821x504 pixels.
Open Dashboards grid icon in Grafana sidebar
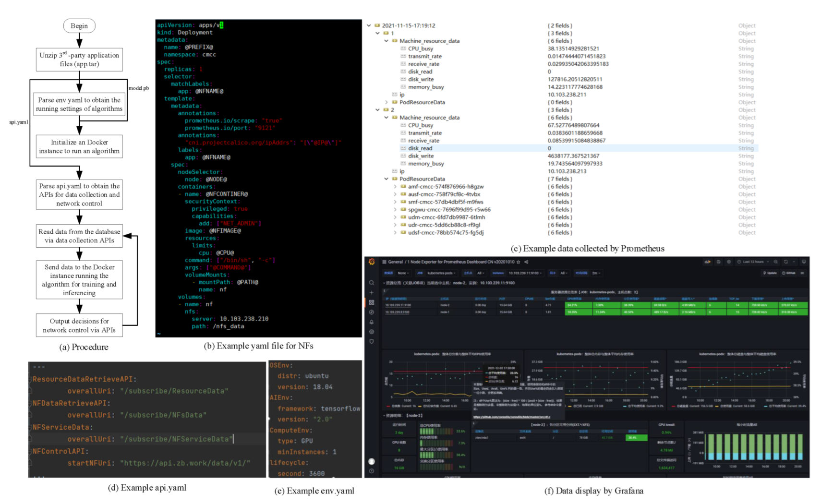pos(372,302)
